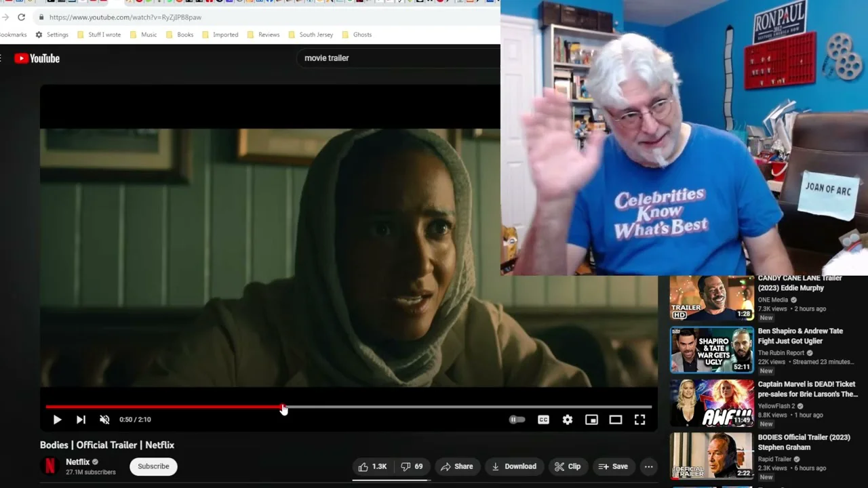The width and height of the screenshot is (868, 488).
Task: Enter full screen mode
Action: point(639,420)
